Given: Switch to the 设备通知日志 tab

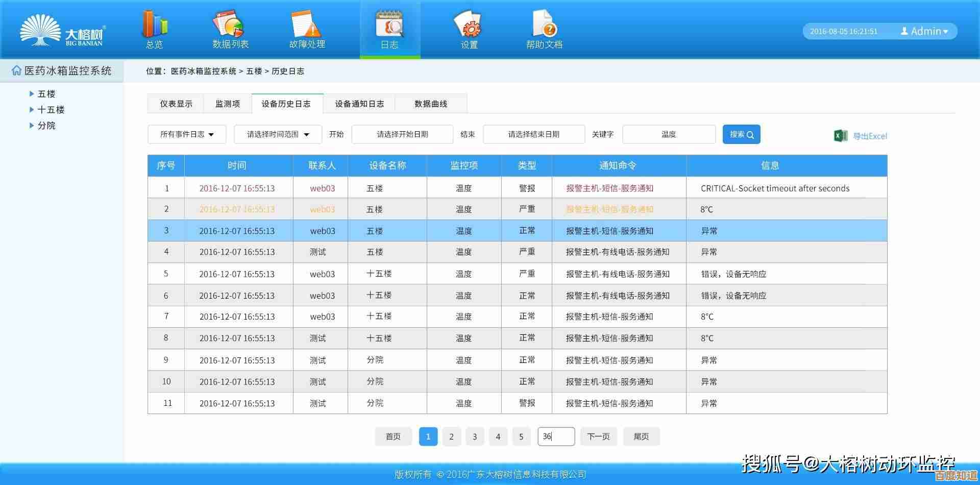Looking at the screenshot, I should [359, 104].
